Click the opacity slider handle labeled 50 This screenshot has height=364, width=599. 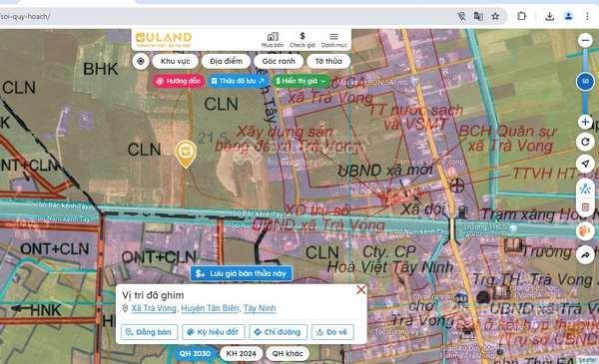click(585, 81)
